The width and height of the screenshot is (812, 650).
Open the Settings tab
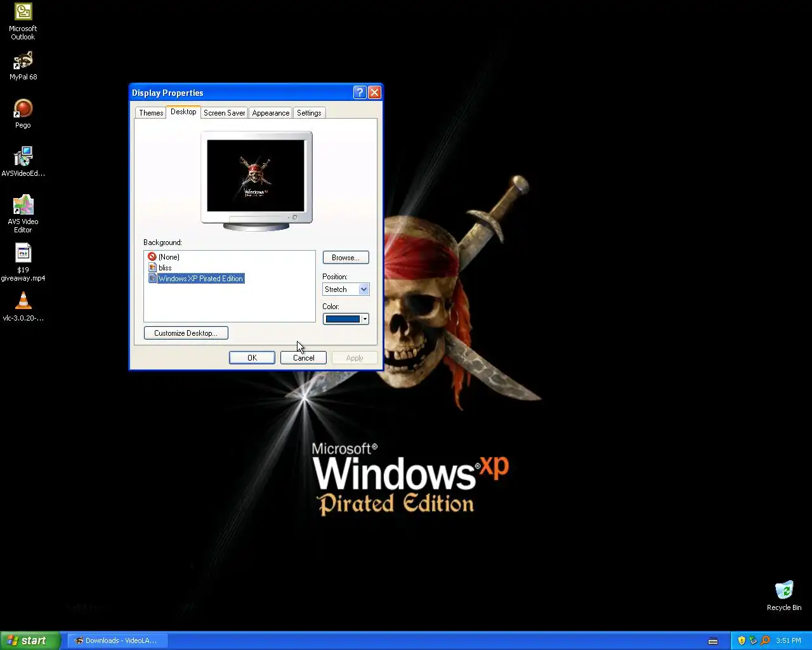(309, 113)
